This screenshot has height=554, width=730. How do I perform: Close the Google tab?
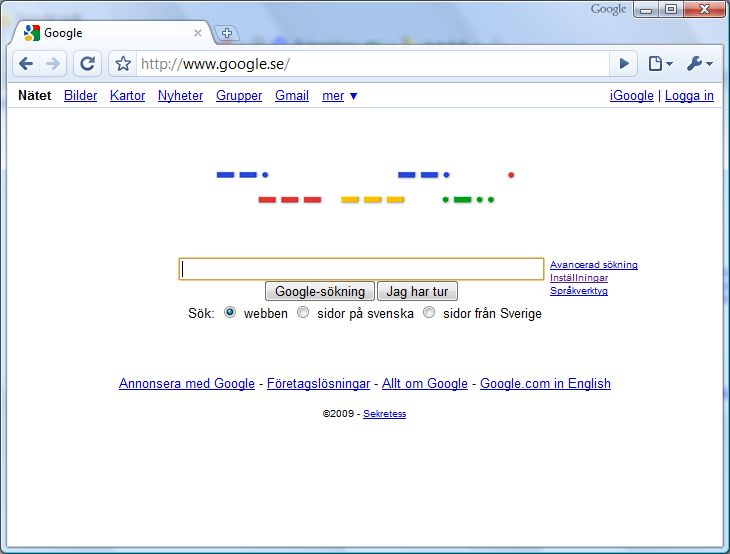198,33
